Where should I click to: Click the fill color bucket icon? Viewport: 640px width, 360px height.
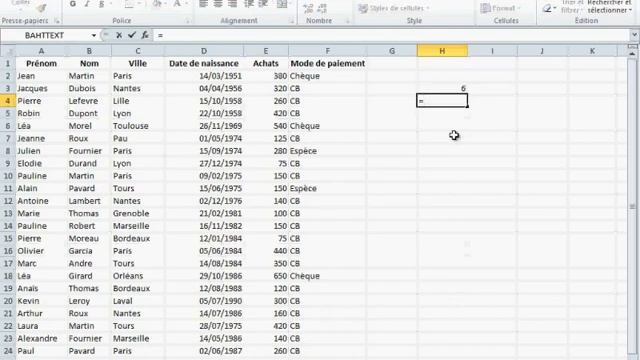157,4
